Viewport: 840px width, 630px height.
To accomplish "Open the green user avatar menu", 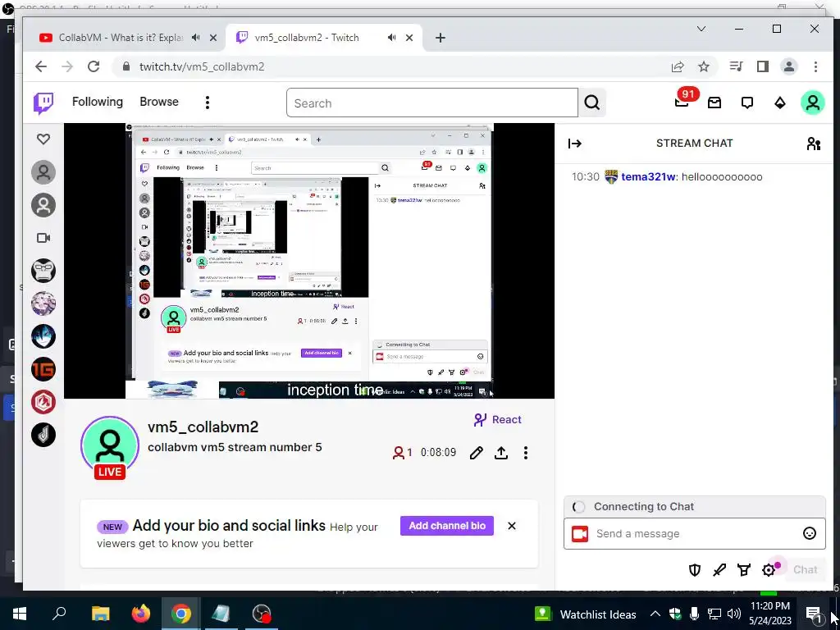I will pyautogui.click(x=813, y=103).
